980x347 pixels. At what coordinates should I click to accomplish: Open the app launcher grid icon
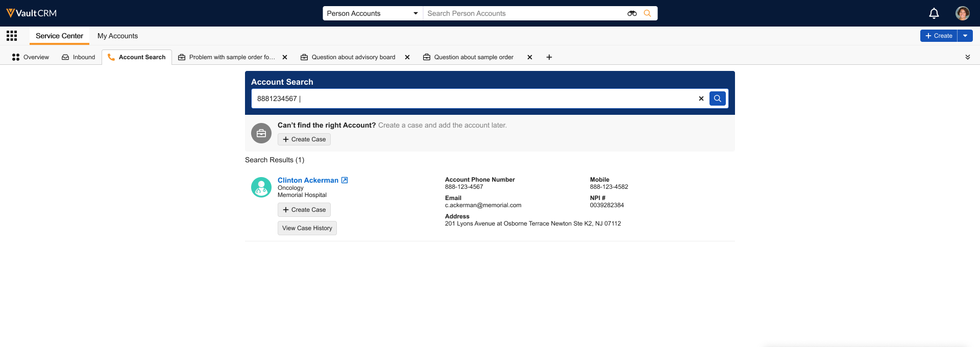(x=12, y=36)
